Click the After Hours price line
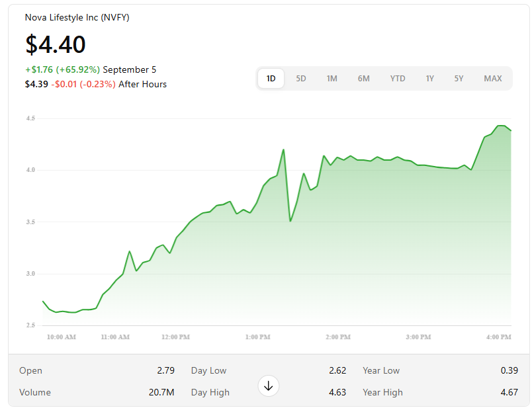This screenshot has height=410, width=532. tap(95, 84)
